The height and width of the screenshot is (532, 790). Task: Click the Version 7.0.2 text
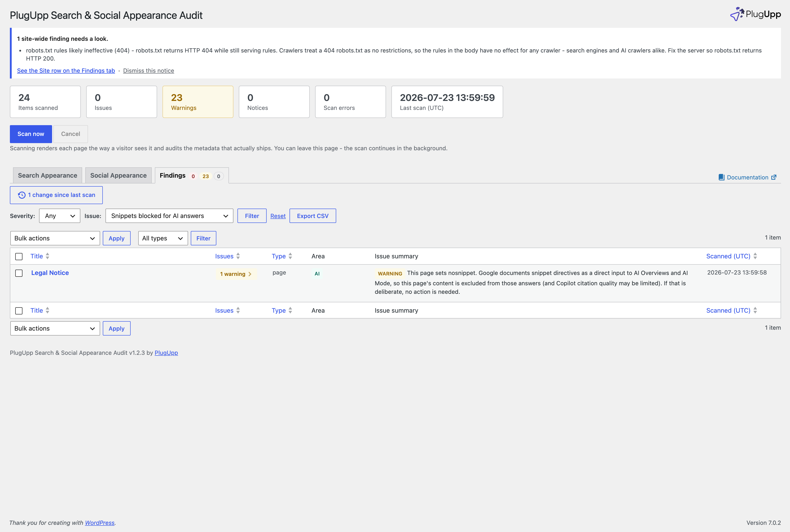pyautogui.click(x=764, y=523)
